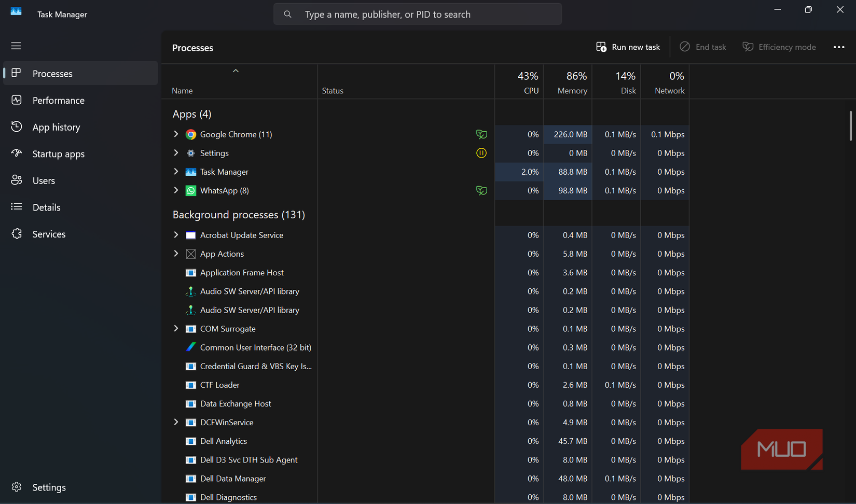Expand the WhatsApp process group
856x504 pixels.
click(176, 190)
